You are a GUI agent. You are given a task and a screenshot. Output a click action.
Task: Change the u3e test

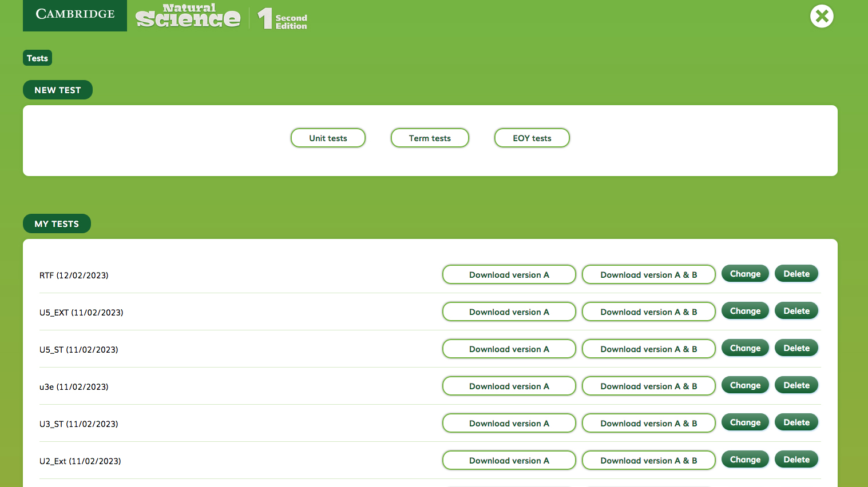click(x=745, y=385)
